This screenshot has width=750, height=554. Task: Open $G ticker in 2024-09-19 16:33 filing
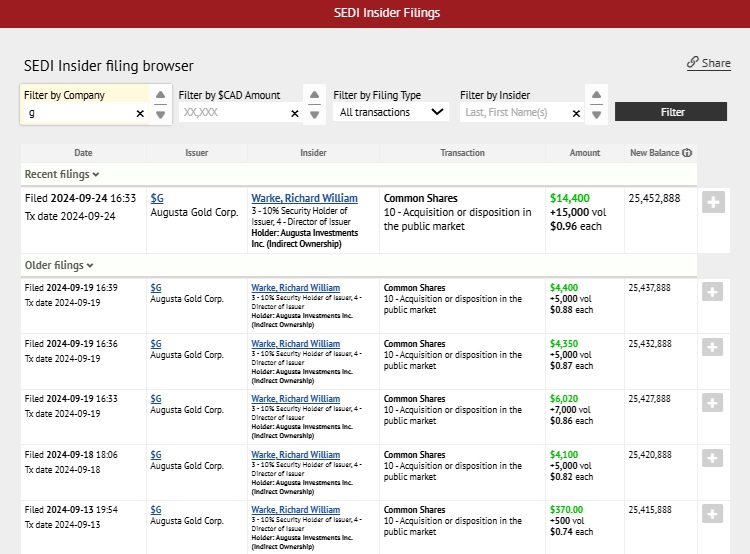point(156,399)
